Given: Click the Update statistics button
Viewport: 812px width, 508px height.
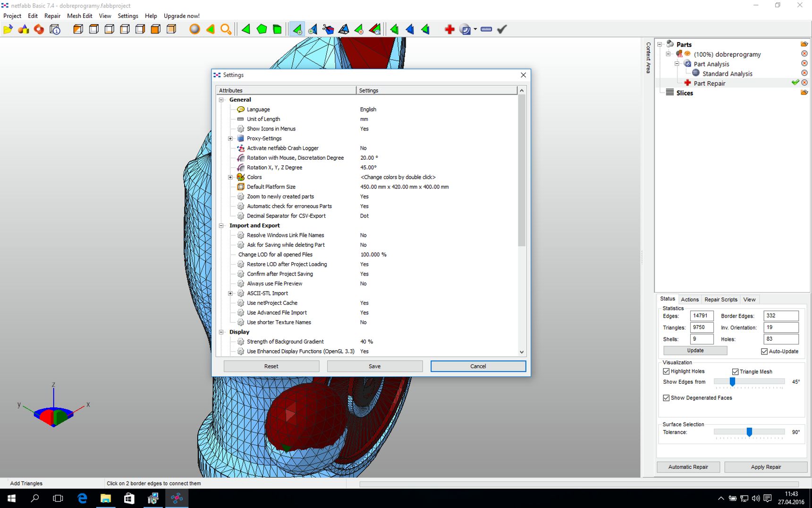Looking at the screenshot, I should (x=695, y=351).
